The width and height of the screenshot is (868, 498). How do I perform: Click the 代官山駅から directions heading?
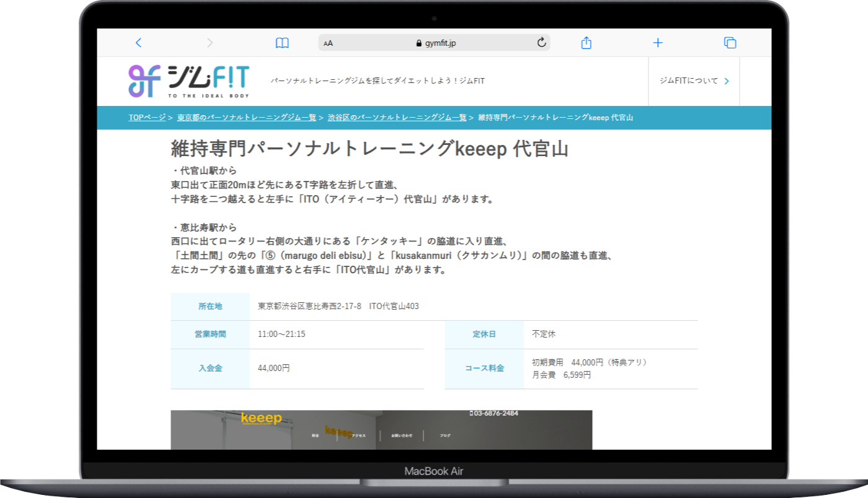204,171
